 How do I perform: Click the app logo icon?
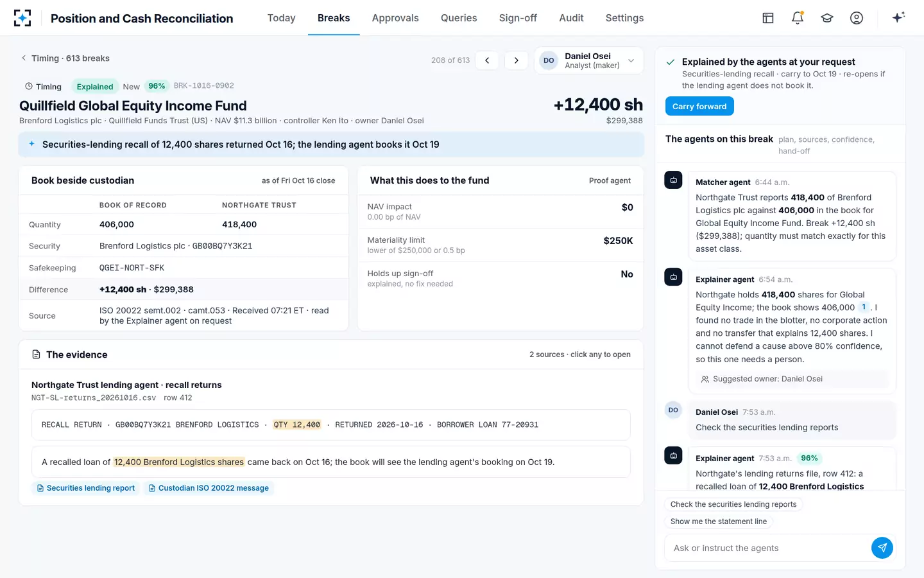click(22, 18)
